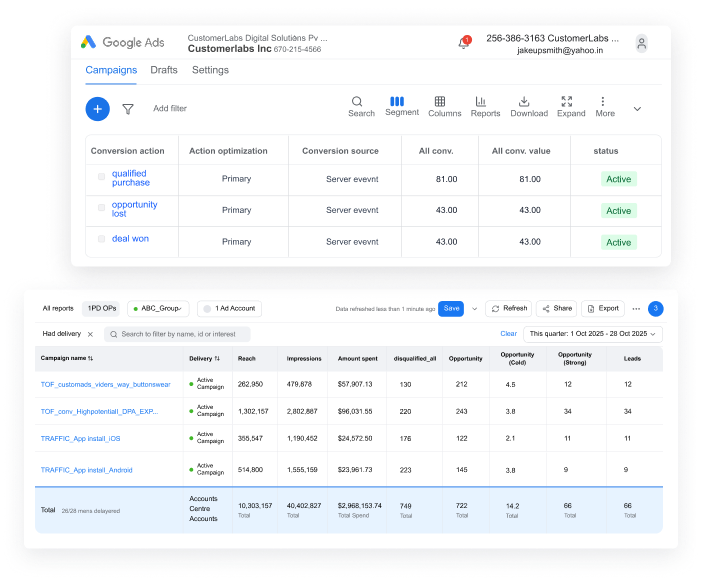702x581 pixels.
Task: Switch to the Settings tab
Action: click(x=210, y=70)
